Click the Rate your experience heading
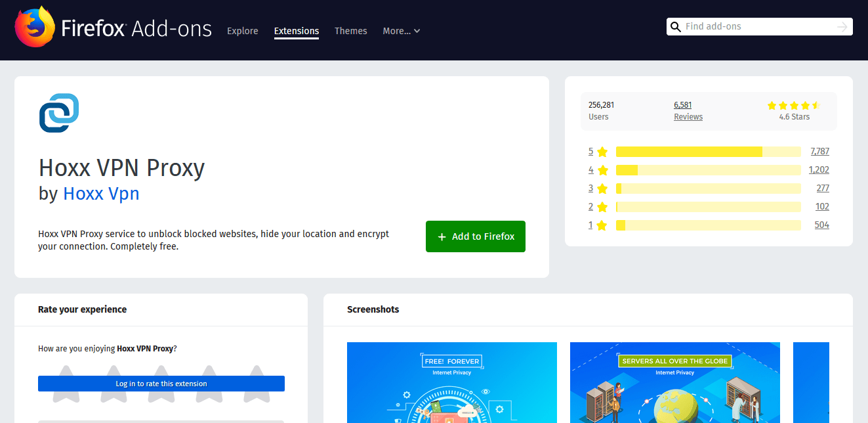Screen dimensions: 868x423 coord(83,309)
